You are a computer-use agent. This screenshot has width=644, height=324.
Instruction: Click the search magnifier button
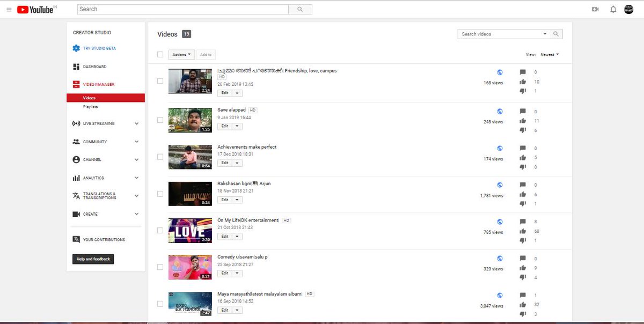[300, 9]
